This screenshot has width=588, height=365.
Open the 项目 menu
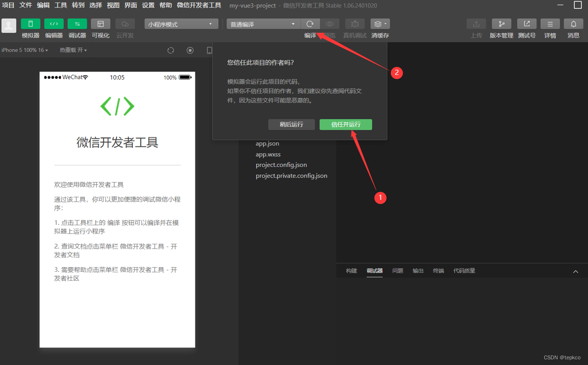point(8,5)
